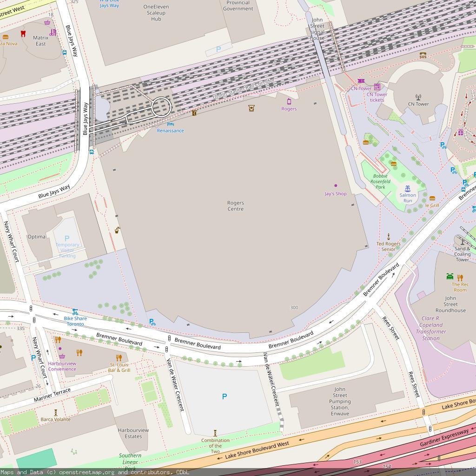Image resolution: width=476 pixels, height=476 pixels.
Task: Click the Temporary Visitor Parking label
Action: tap(67, 250)
